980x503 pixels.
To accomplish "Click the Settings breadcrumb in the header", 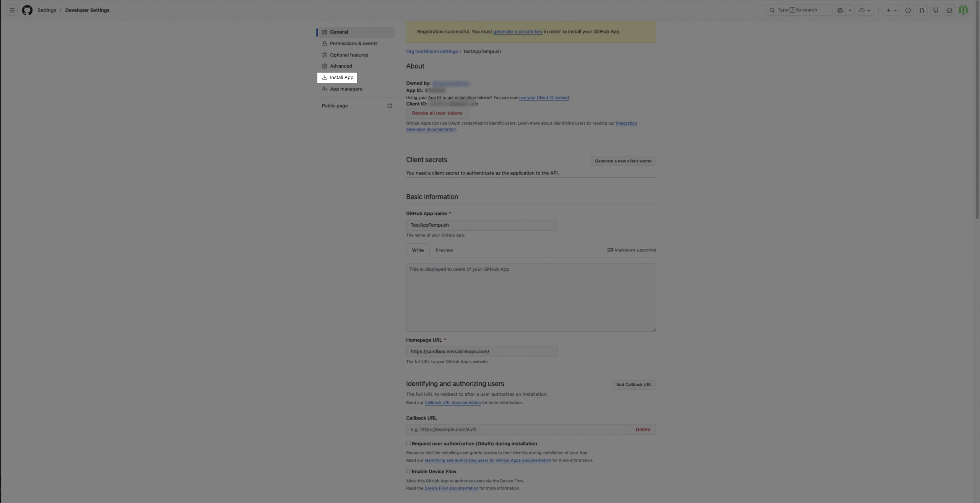I will pos(47,10).
